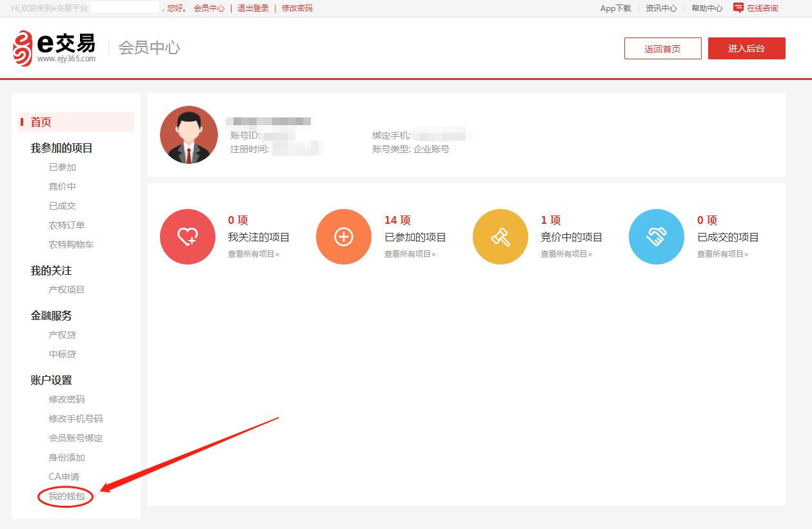View all projects under 已参加的项目
The height and width of the screenshot is (529, 812).
[x=410, y=254]
